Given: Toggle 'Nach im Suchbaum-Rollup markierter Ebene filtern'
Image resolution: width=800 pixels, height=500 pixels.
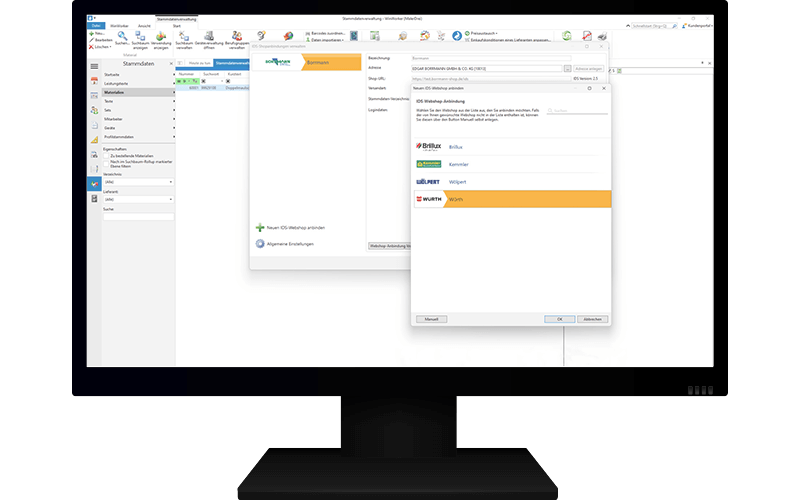Looking at the screenshot, I should click(x=106, y=163).
